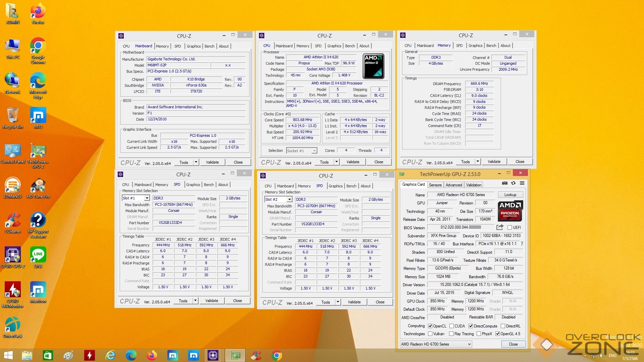Screen dimensions: 644x362
Task: Click Validate in the Memory CPU-Z window
Action: tap(494, 162)
